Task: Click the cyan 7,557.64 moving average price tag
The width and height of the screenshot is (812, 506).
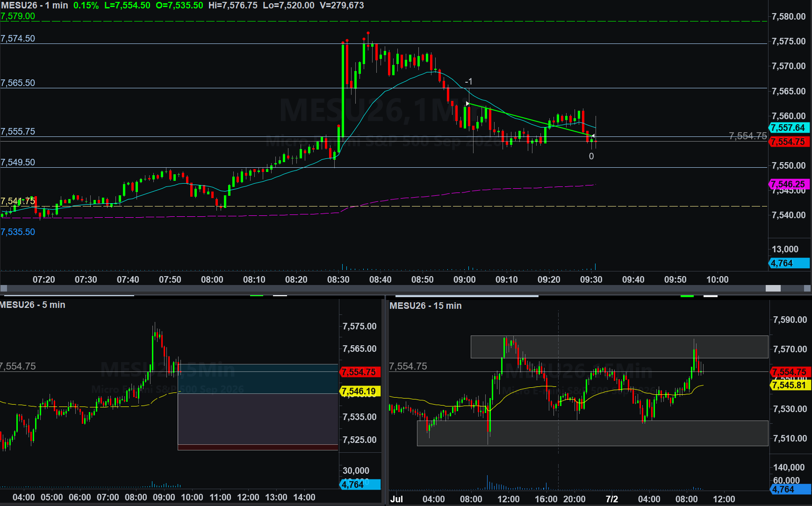Action: coord(789,128)
